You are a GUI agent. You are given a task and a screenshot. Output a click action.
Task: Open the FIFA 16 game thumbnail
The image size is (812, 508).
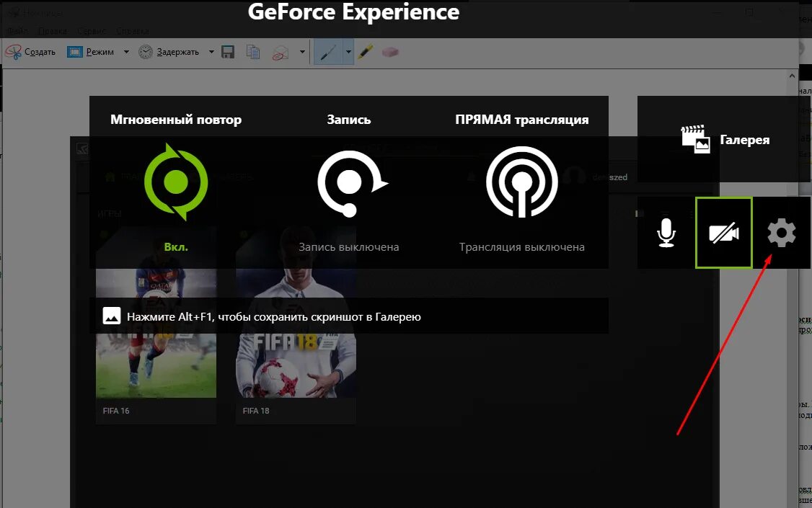tap(156, 312)
